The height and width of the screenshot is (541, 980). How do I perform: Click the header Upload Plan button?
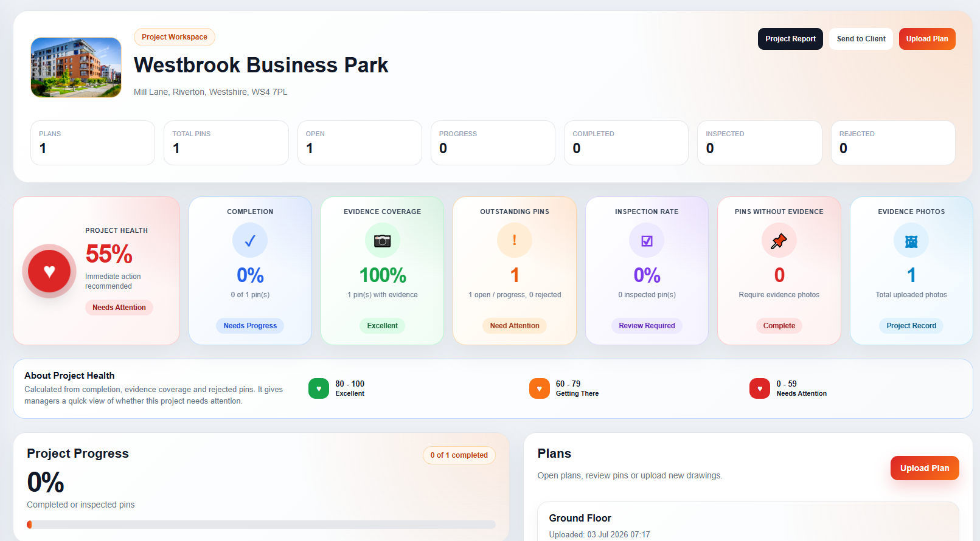[927, 39]
